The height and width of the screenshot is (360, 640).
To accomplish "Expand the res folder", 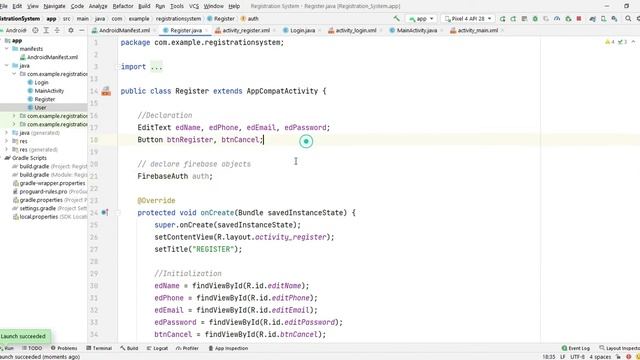I will [x=7, y=141].
